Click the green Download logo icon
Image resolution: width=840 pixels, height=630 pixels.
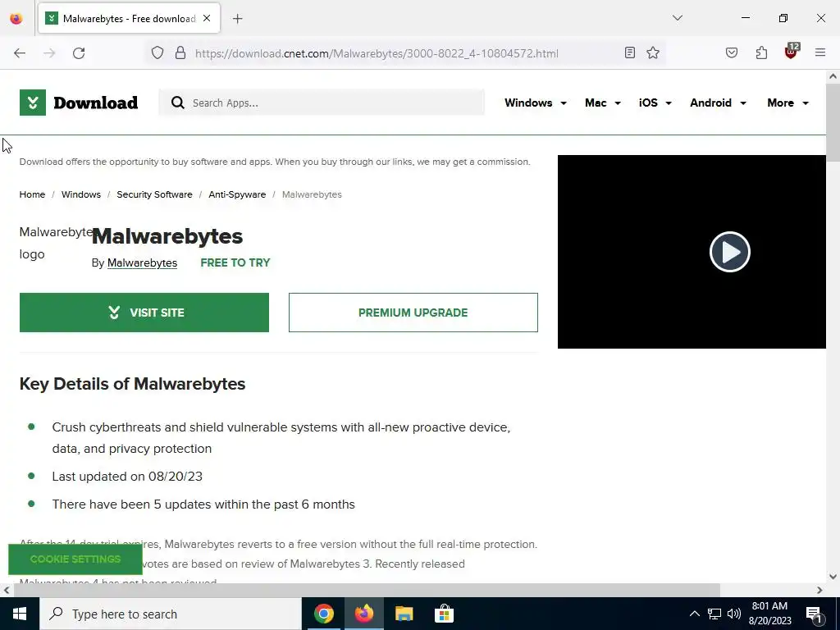point(33,103)
